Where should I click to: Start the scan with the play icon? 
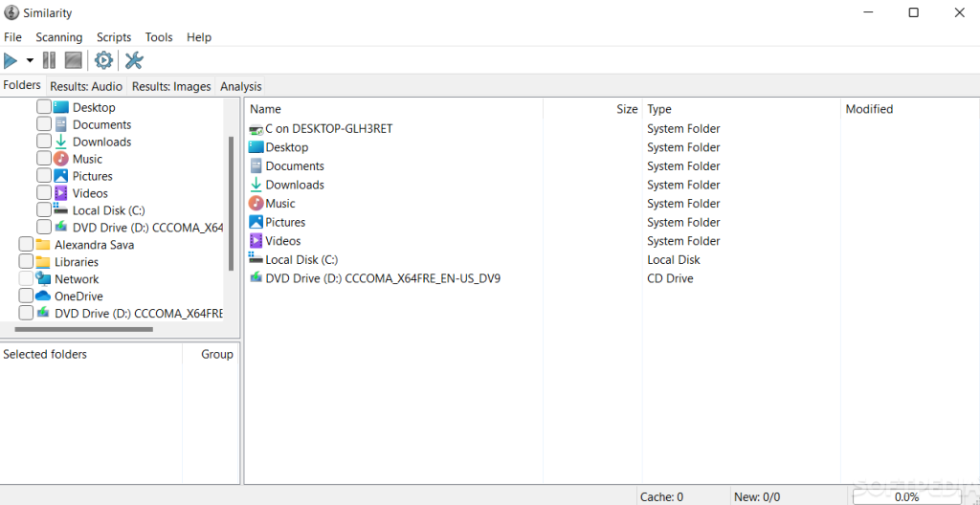pyautogui.click(x=11, y=61)
